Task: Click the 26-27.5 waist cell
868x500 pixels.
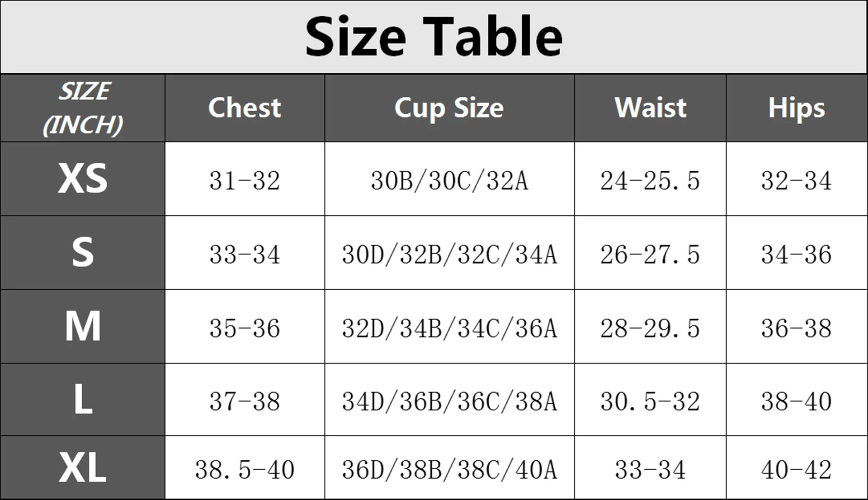Action: click(650, 254)
